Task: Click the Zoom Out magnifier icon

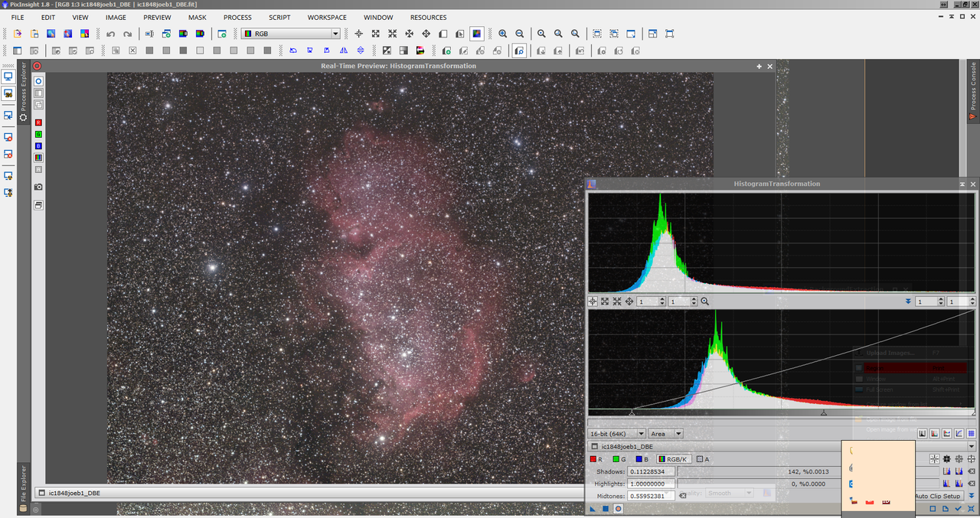Action: pyautogui.click(x=520, y=34)
